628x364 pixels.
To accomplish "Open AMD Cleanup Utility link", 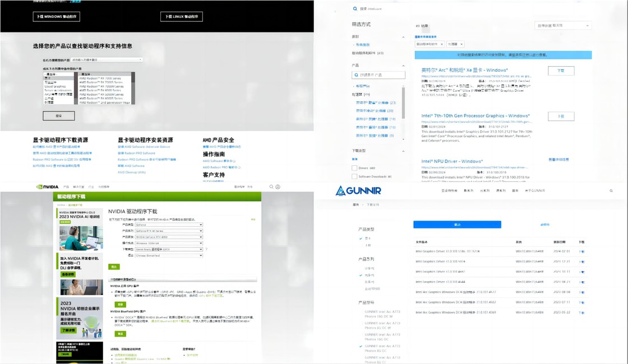I will 132,172.
